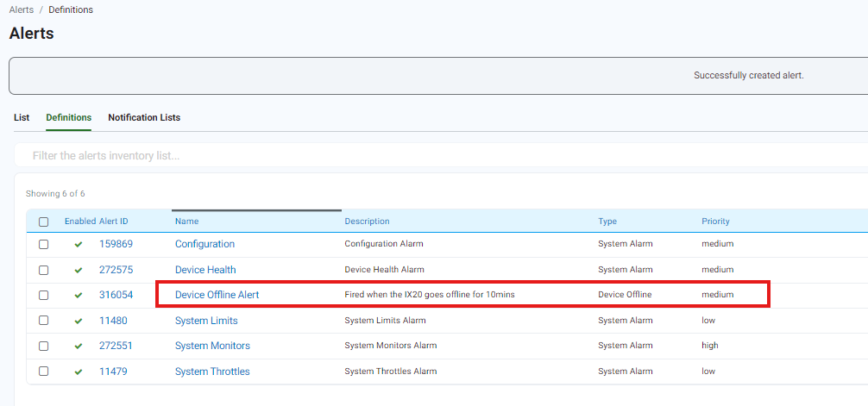Click the enabled checkmark for Device Offline Alert
The image size is (868, 406).
click(79, 295)
